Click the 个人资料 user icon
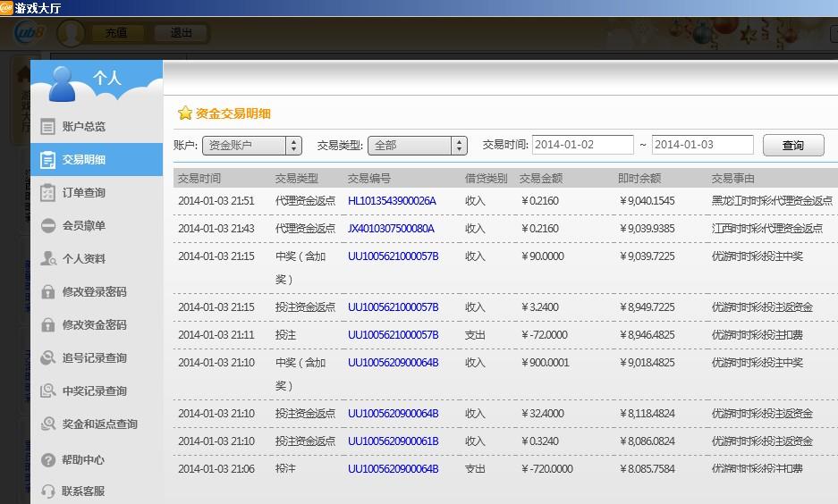This screenshot has height=504, width=838. click(48, 259)
